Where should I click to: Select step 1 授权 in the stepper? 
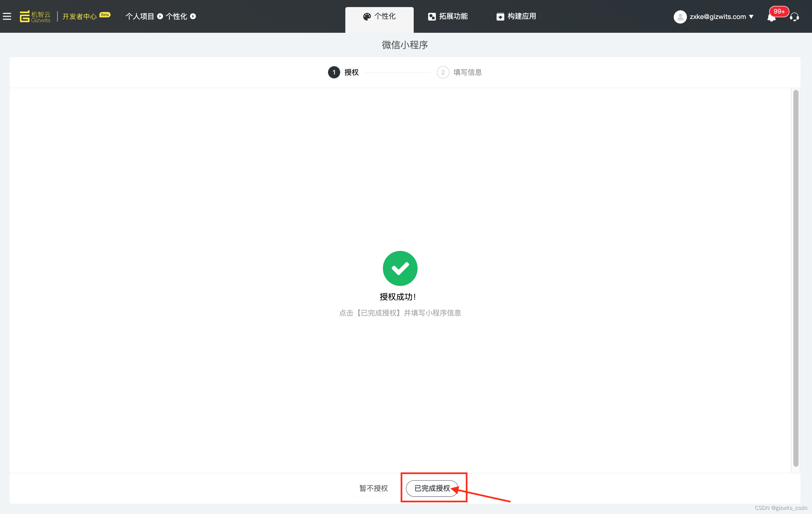tap(343, 72)
